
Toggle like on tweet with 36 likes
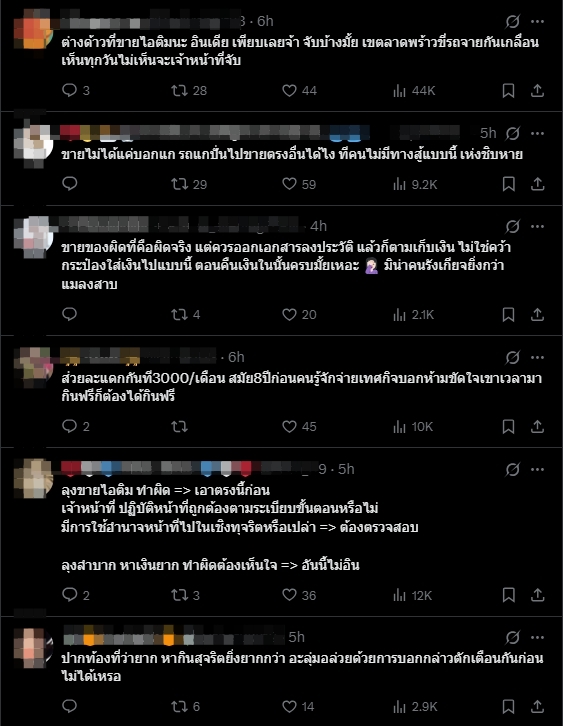pyautogui.click(x=299, y=595)
